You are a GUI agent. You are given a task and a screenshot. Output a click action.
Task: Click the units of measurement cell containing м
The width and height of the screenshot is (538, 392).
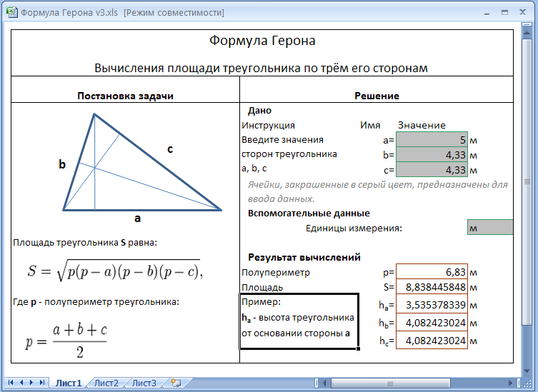click(x=489, y=228)
